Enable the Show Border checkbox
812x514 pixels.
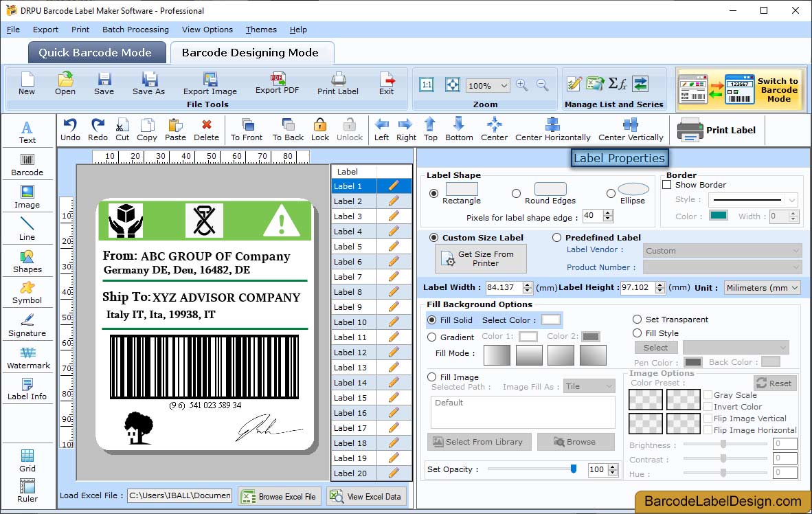[667, 184]
